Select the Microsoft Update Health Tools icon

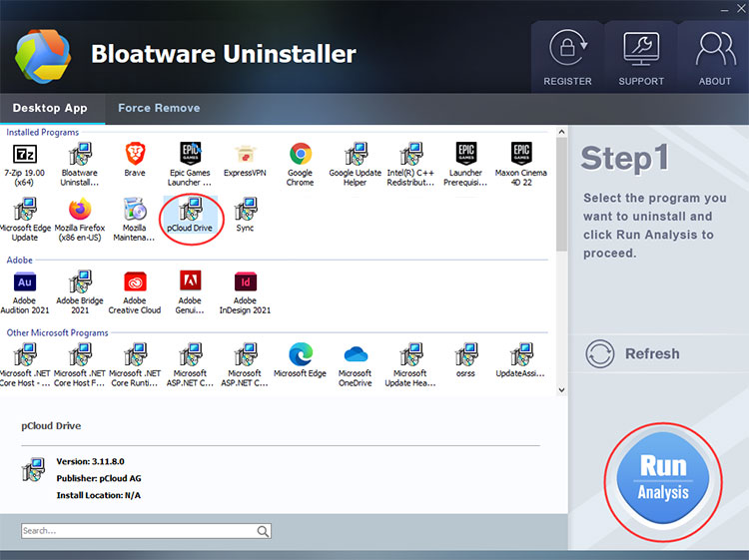(x=410, y=354)
